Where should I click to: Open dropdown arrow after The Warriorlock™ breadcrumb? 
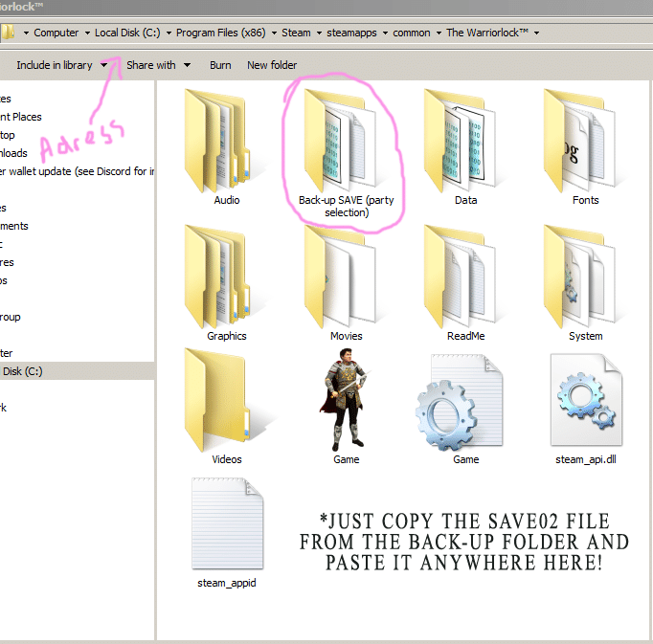[537, 33]
